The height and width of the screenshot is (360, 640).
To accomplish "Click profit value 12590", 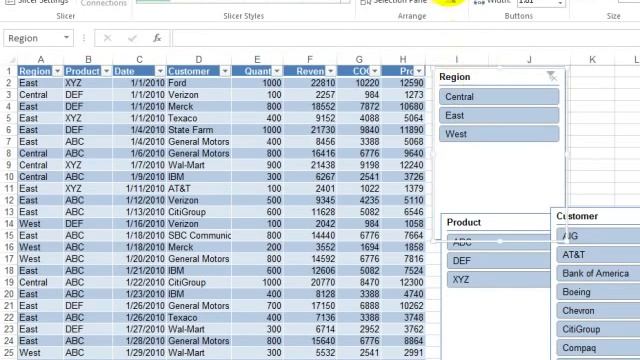I will pyautogui.click(x=402, y=83).
